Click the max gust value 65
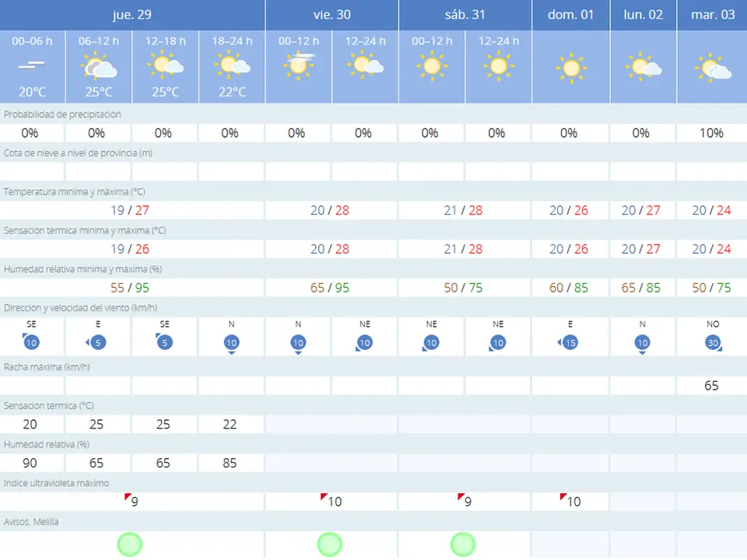This screenshot has height=560, width=747. pos(711,385)
